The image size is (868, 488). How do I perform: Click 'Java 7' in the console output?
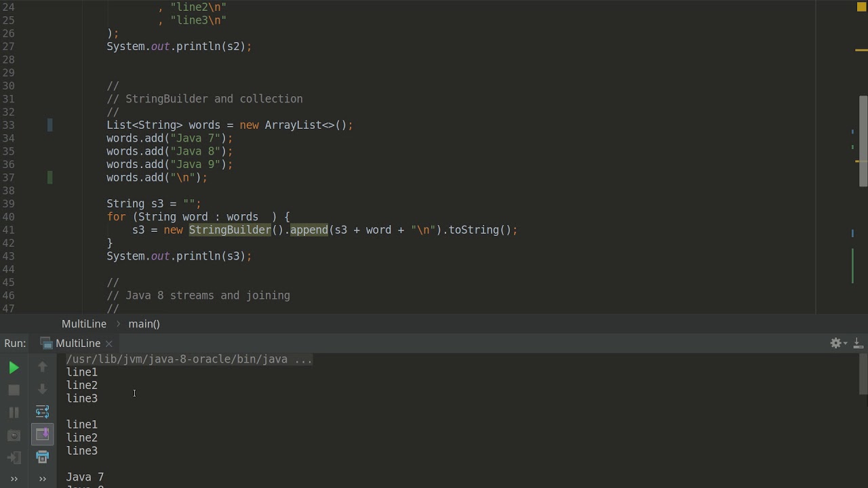click(x=85, y=477)
